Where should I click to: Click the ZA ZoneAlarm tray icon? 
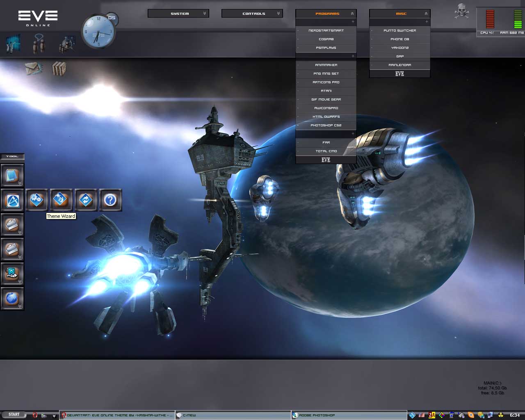(431, 415)
